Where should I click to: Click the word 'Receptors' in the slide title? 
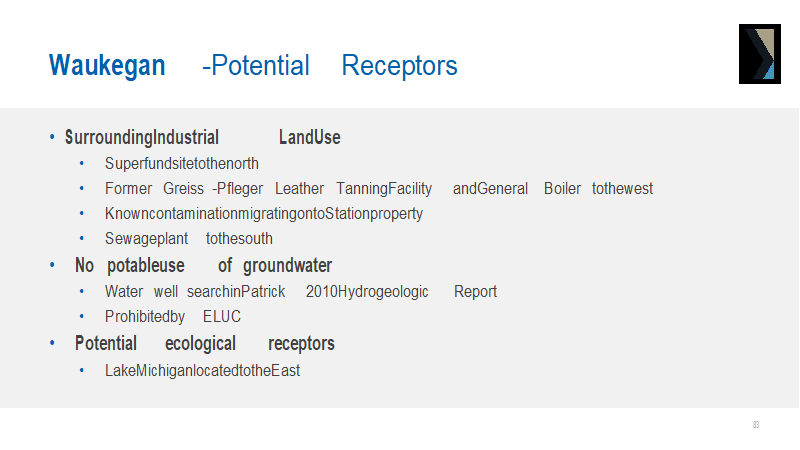pos(399,66)
